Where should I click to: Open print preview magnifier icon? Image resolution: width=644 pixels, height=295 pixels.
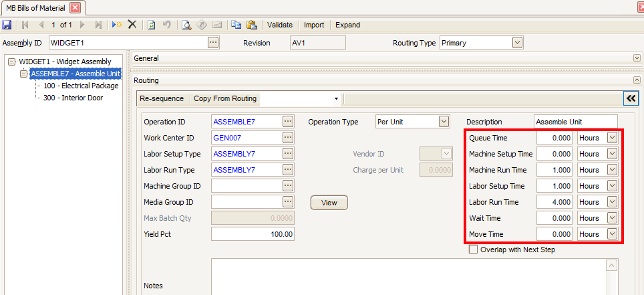click(187, 25)
